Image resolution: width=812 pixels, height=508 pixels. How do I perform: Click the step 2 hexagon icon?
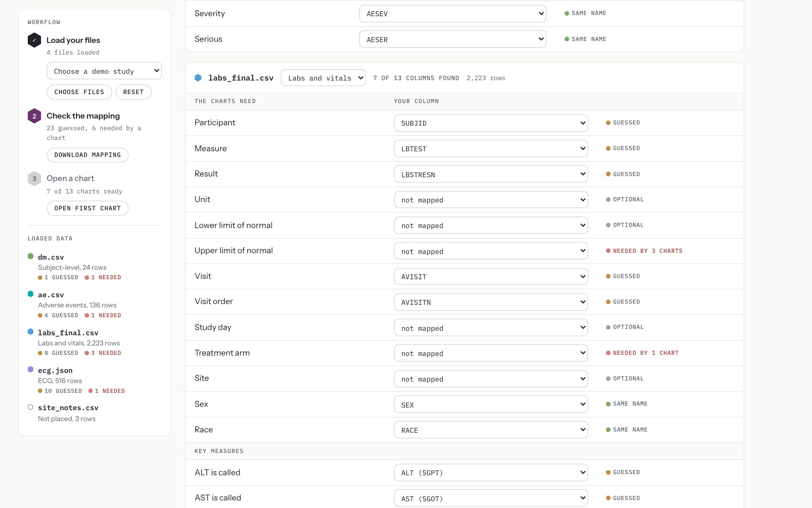coord(34,116)
